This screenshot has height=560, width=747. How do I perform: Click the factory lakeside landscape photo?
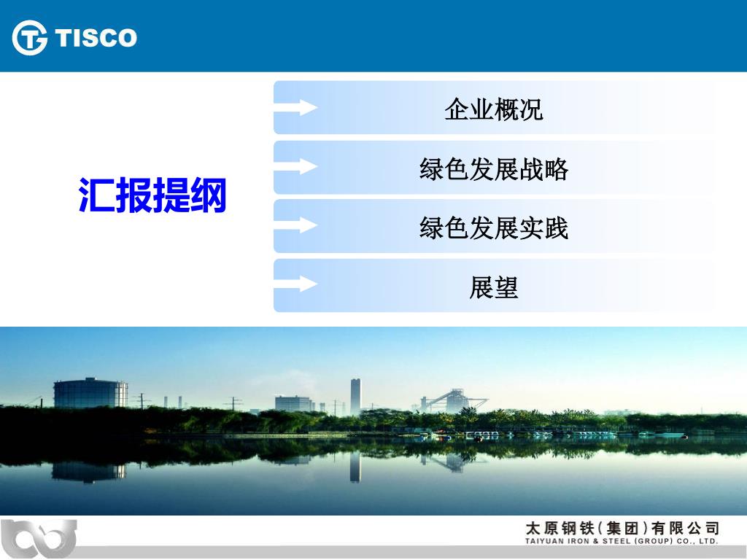click(373, 421)
